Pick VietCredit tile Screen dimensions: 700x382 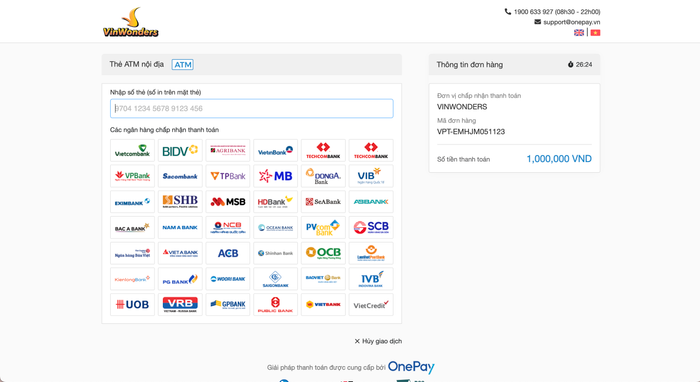pos(371,304)
